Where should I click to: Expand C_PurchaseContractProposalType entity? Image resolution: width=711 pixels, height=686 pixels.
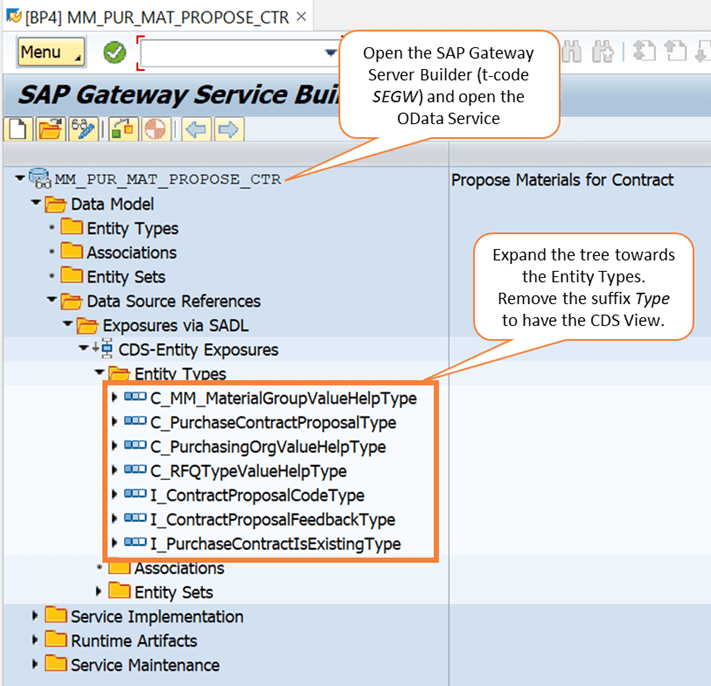point(115,422)
